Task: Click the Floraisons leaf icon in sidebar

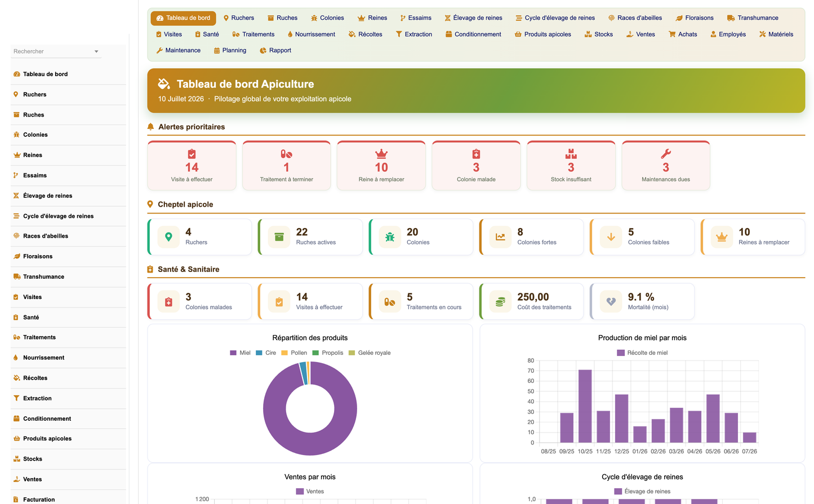Action: tap(16, 256)
